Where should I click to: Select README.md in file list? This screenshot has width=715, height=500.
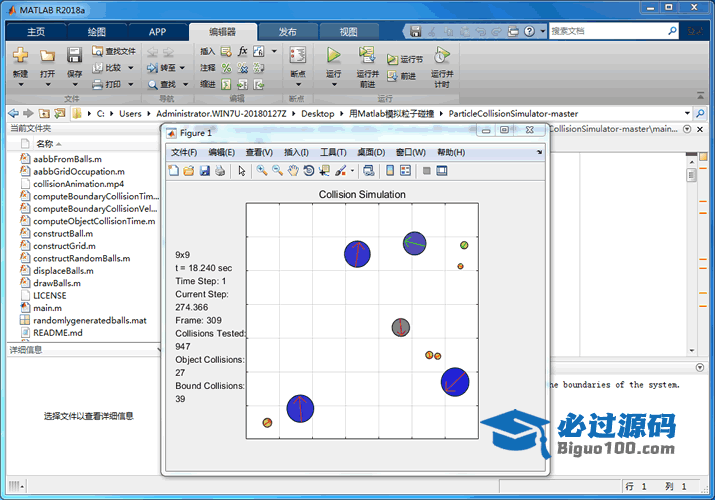pyautogui.click(x=58, y=333)
